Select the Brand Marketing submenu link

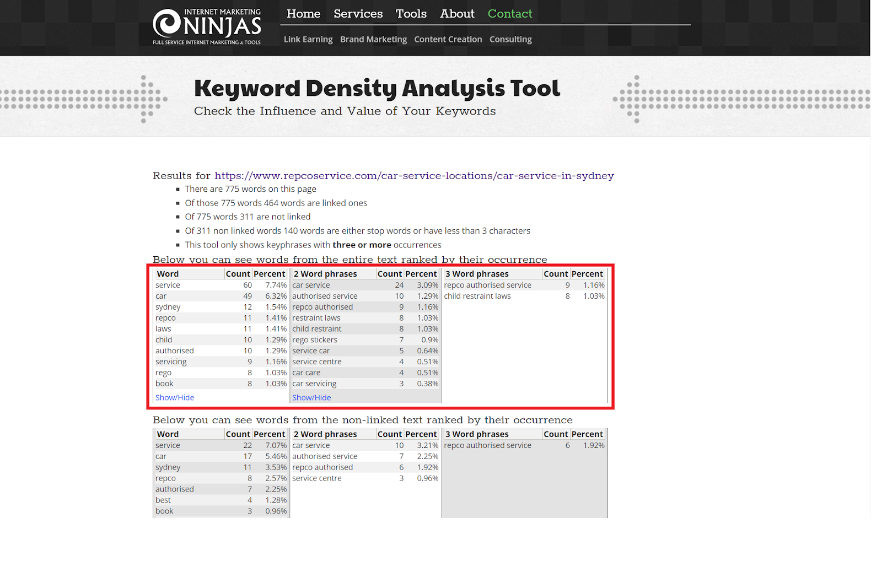pos(373,39)
